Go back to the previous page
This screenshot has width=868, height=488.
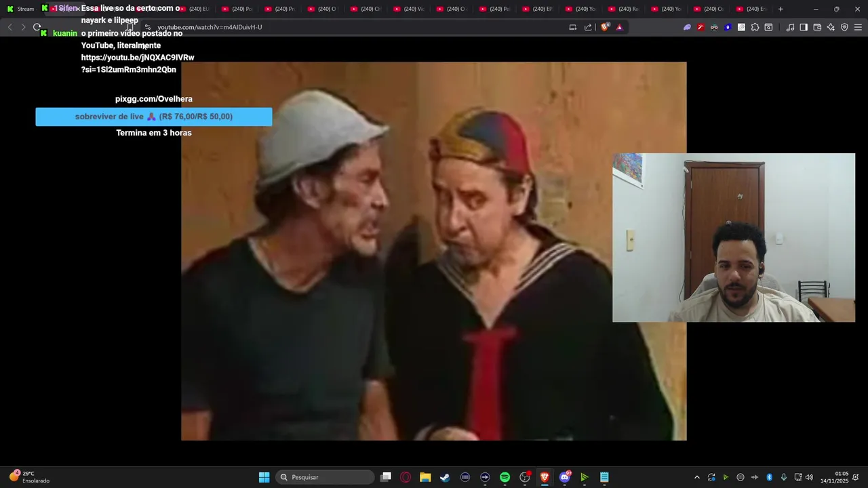click(x=9, y=27)
